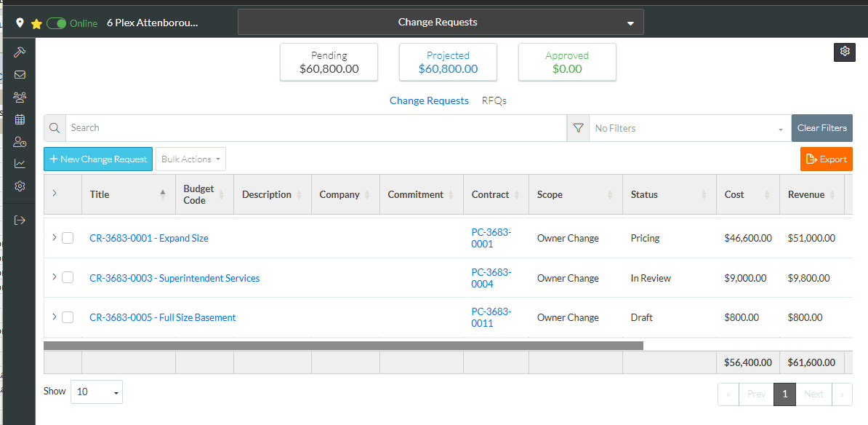This screenshot has height=425, width=868.
Task: Open the user time clock icon in sidebar
Action: 20,142
